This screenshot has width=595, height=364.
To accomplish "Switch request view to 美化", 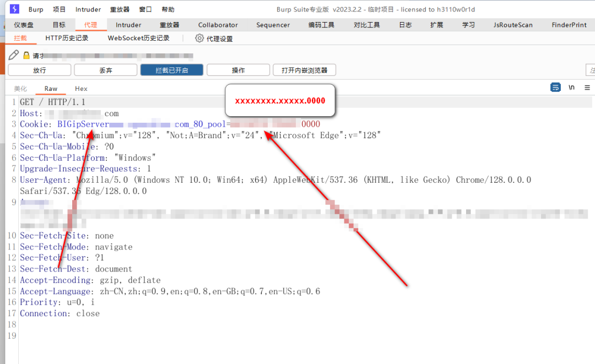I will coord(20,89).
